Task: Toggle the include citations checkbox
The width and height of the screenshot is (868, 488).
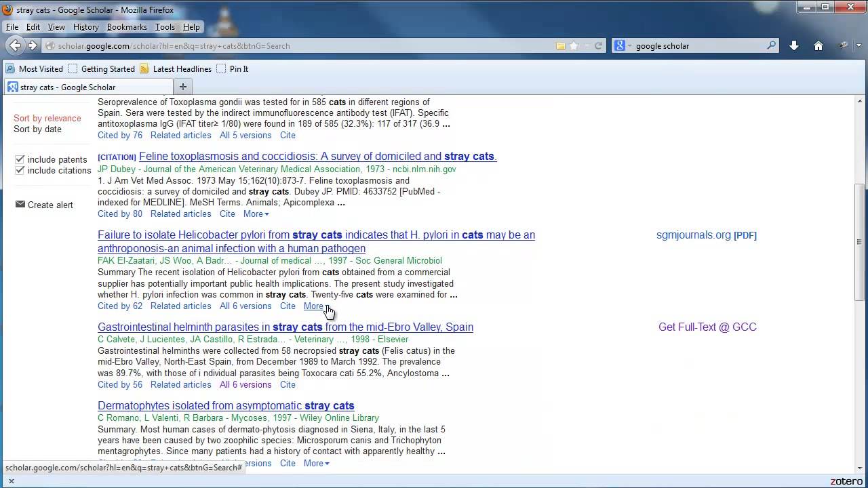Action: click(20, 170)
